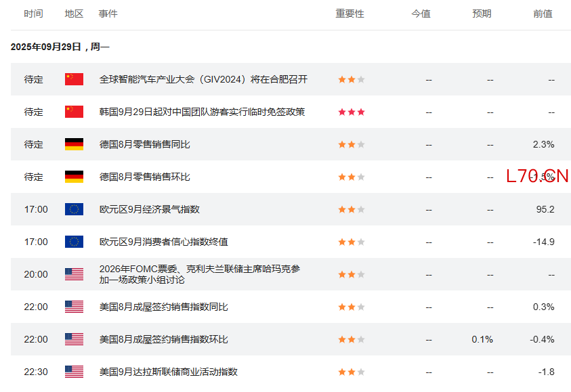Click previous value -14.9 for eurozone consumer confidence

point(544,242)
